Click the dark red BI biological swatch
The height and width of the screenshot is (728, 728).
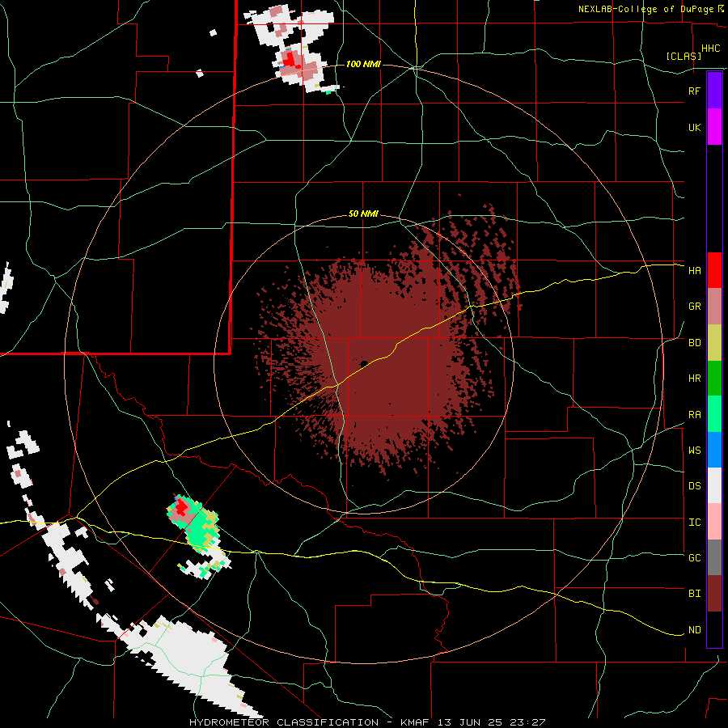pos(714,594)
